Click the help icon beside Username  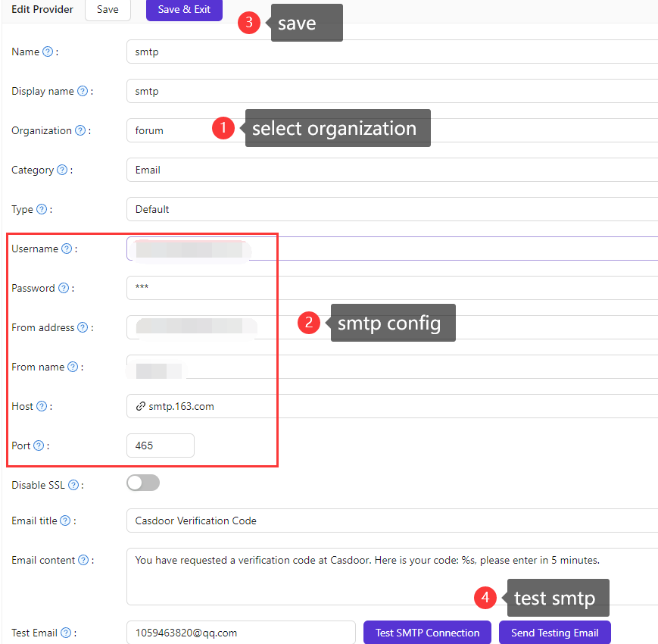pyautogui.click(x=67, y=249)
